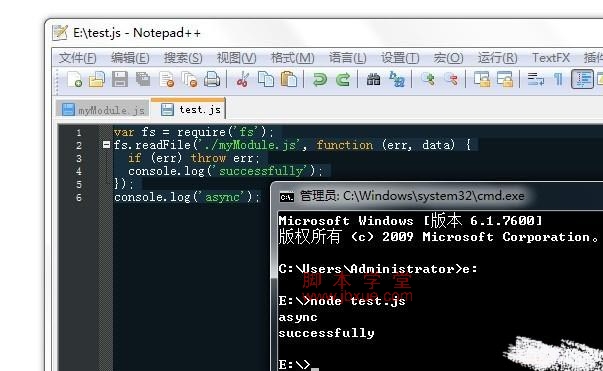The width and height of the screenshot is (603, 371).
Task: Toggle the Word Wrap toolbar icon
Action: click(x=535, y=80)
